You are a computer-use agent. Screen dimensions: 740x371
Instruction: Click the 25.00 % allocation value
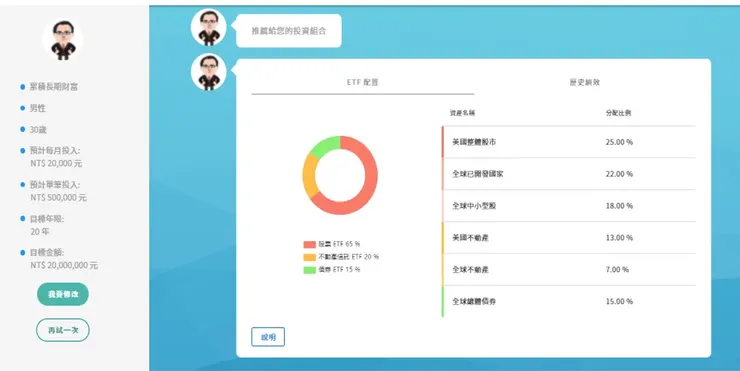click(x=619, y=142)
